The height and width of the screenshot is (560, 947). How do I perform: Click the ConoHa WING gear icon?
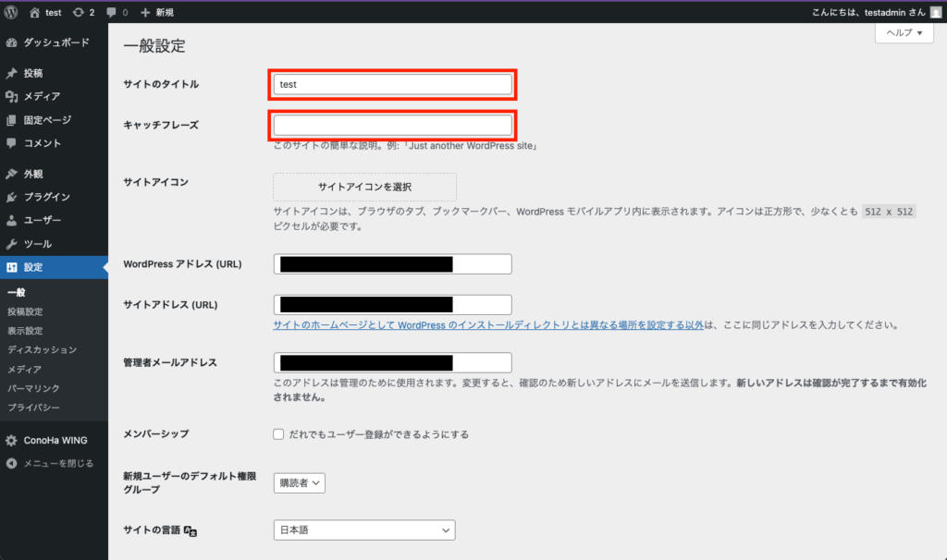[x=11, y=441]
